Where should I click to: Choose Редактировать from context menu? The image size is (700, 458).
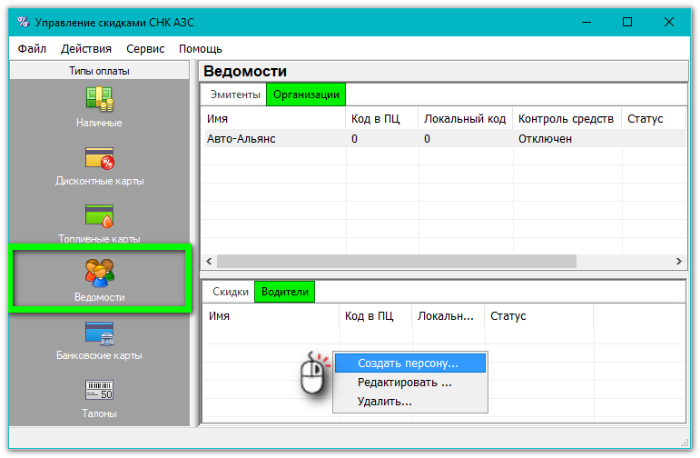click(x=405, y=382)
